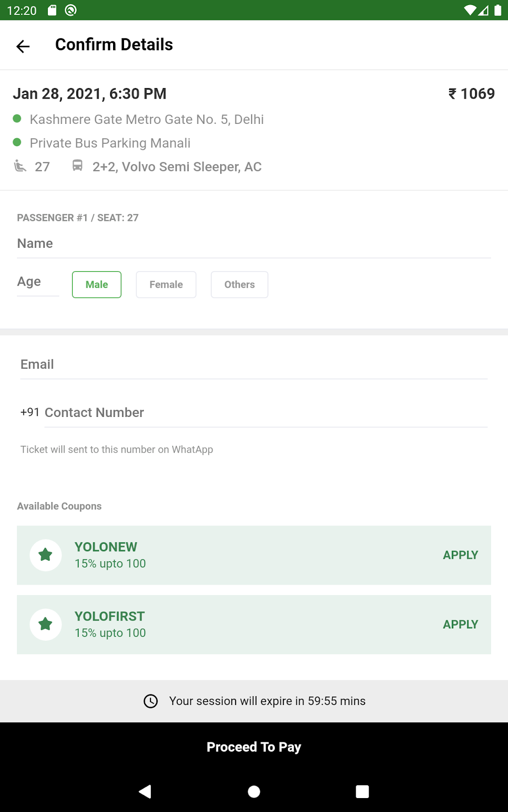Select Male gender option
Viewport: 508px width, 812px height.
pyautogui.click(x=97, y=285)
